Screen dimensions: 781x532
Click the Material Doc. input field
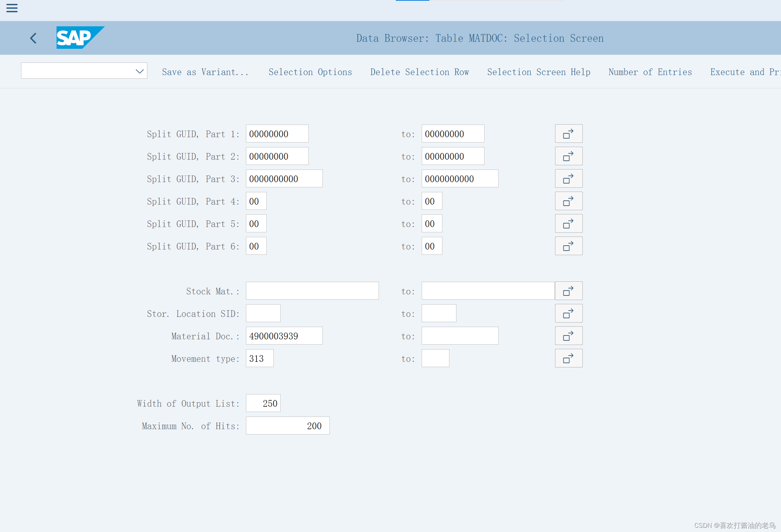pyautogui.click(x=284, y=336)
